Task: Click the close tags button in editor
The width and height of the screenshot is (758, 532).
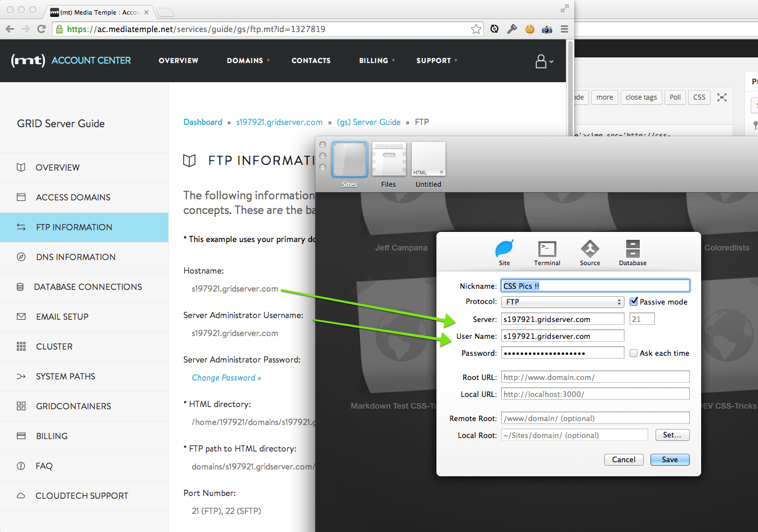Action: point(641,97)
